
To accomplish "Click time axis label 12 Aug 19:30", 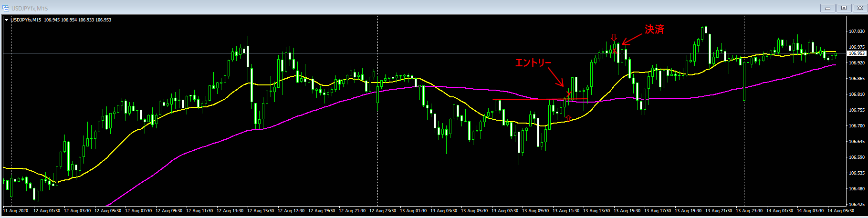I will click(322, 211).
